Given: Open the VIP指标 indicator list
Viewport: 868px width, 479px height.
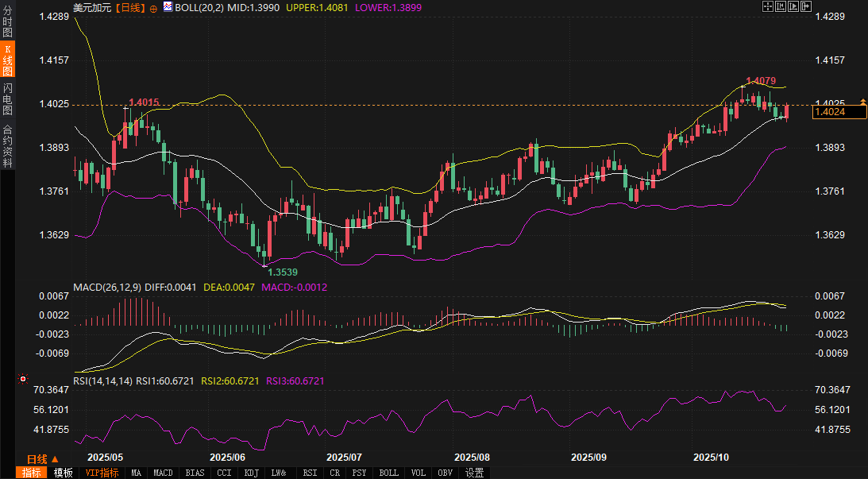Looking at the screenshot, I should pos(102,473).
